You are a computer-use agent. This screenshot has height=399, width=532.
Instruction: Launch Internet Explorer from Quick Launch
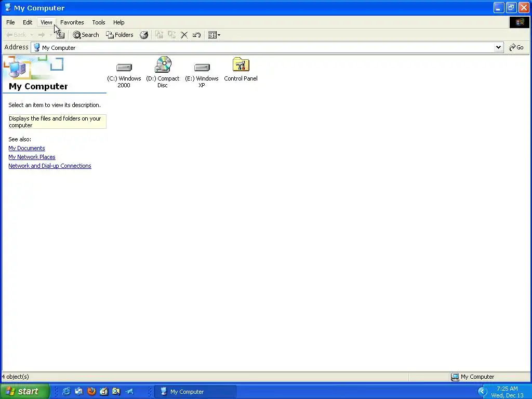coord(66,392)
